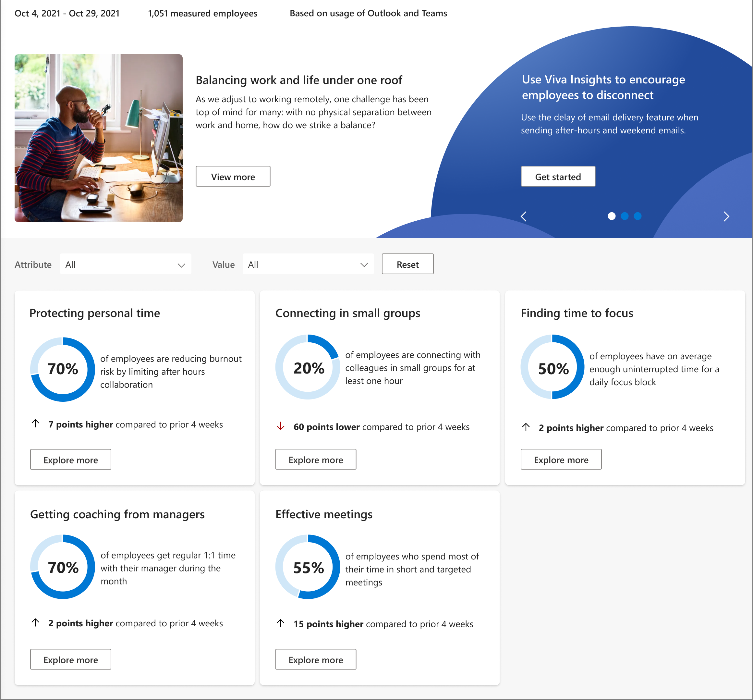Explore more on Effective meetings card

click(x=316, y=659)
